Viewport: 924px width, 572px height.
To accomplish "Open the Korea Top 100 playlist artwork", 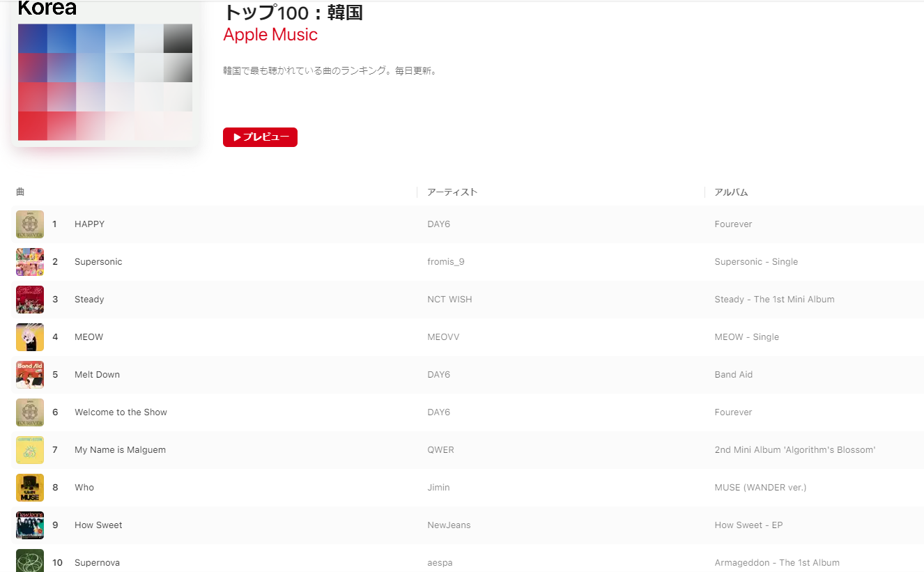I will 105,73.
